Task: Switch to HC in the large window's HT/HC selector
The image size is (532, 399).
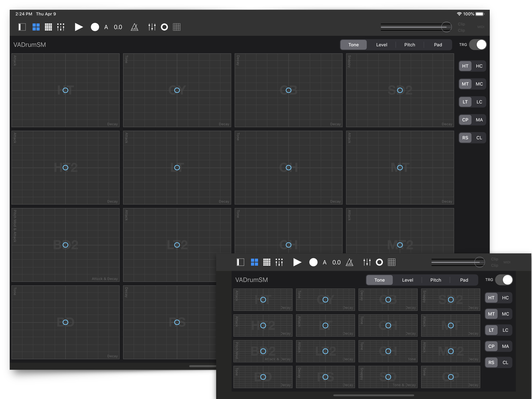Action: point(479,66)
